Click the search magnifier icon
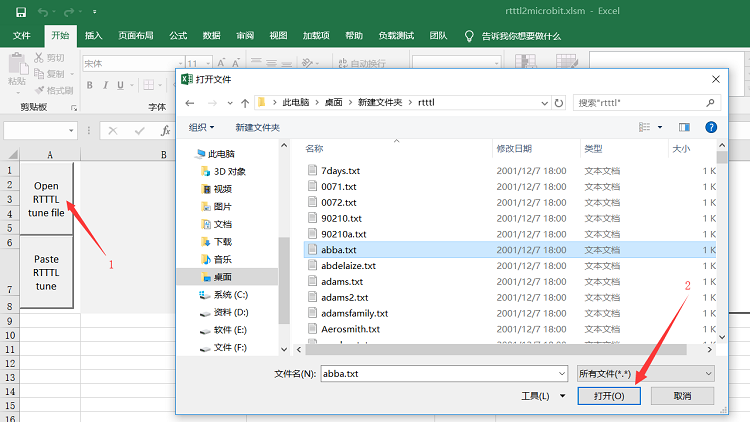 coord(710,103)
